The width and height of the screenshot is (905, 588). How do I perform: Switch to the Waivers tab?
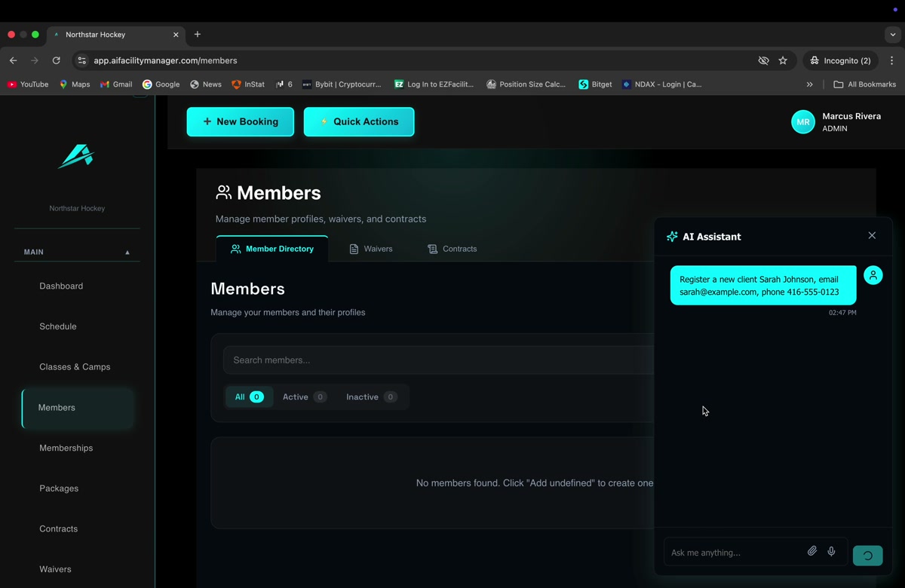pos(371,249)
